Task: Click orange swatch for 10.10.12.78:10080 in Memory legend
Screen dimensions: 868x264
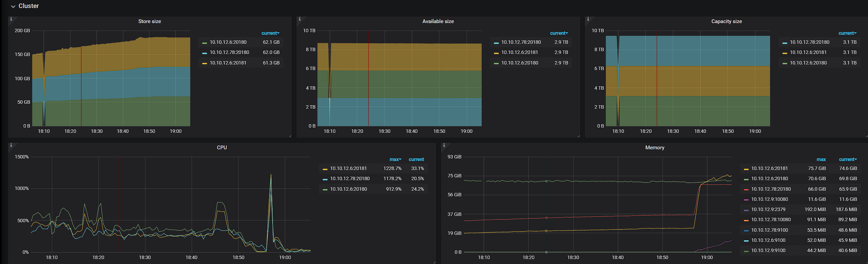Action: [746, 221]
